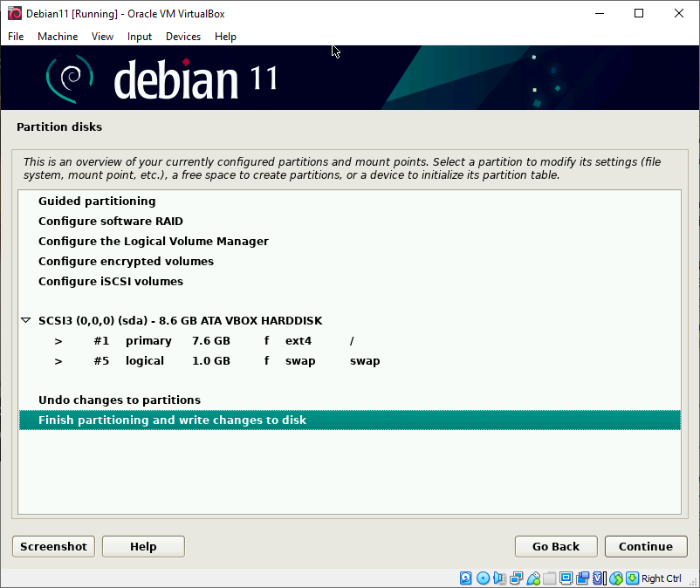This screenshot has width=700, height=588.
Task: Click the Go Back button
Action: [x=556, y=546]
